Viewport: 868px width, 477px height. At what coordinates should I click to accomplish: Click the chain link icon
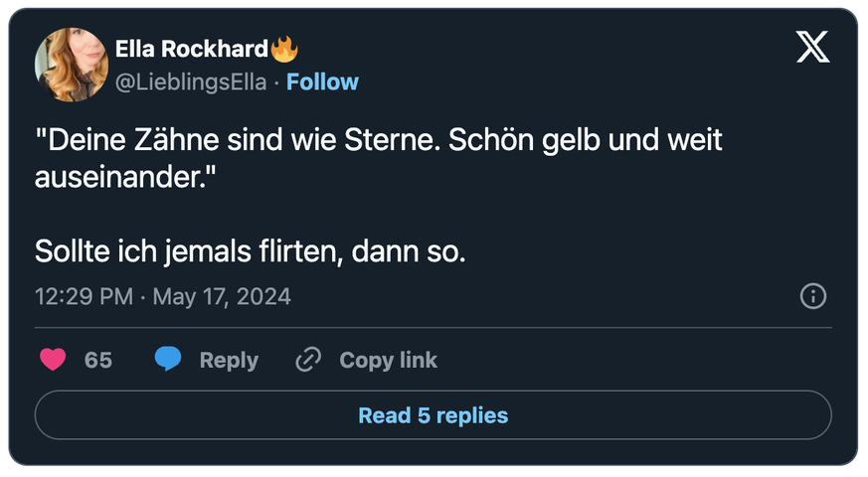pyautogui.click(x=308, y=360)
